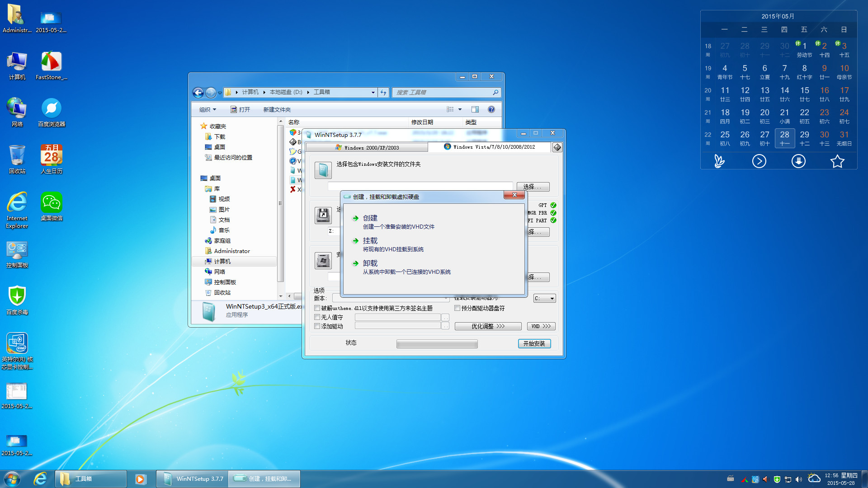The width and height of the screenshot is (868, 488).
Task: Select 最近访问的位置 in navigation pane
Action: pyautogui.click(x=233, y=157)
